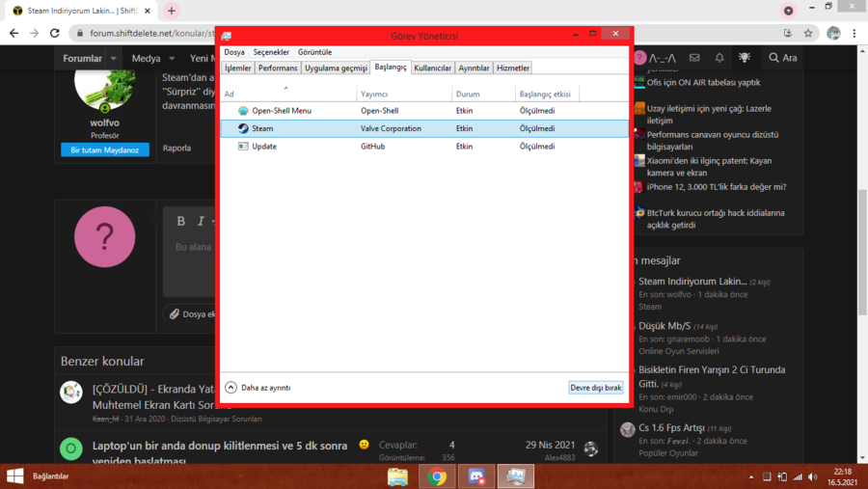The width and height of the screenshot is (868, 489).
Task: Open forum search Ara
Action: pos(783,58)
